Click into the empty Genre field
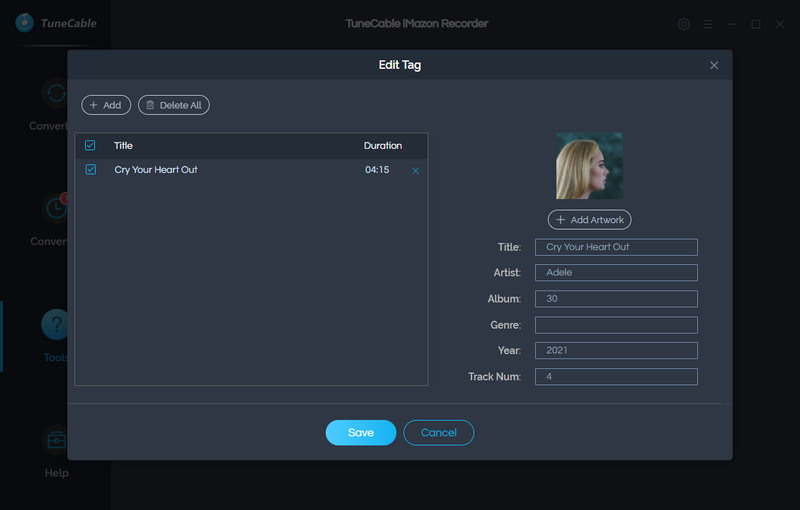The width and height of the screenshot is (800, 510). 616,325
